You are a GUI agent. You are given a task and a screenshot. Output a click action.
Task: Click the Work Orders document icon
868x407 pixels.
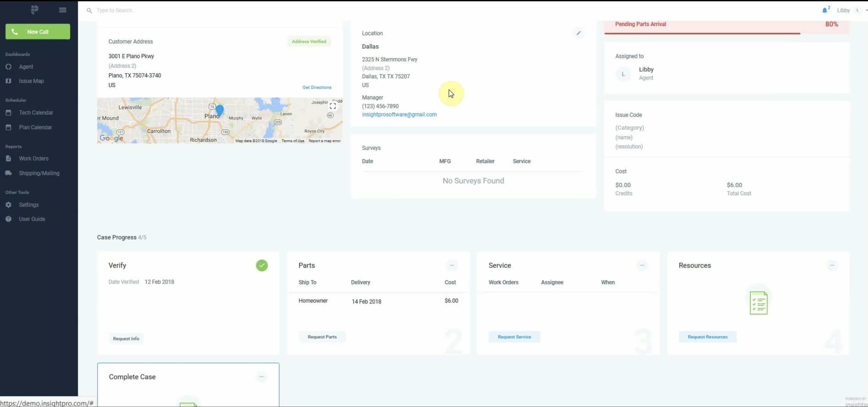pyautogui.click(x=9, y=158)
